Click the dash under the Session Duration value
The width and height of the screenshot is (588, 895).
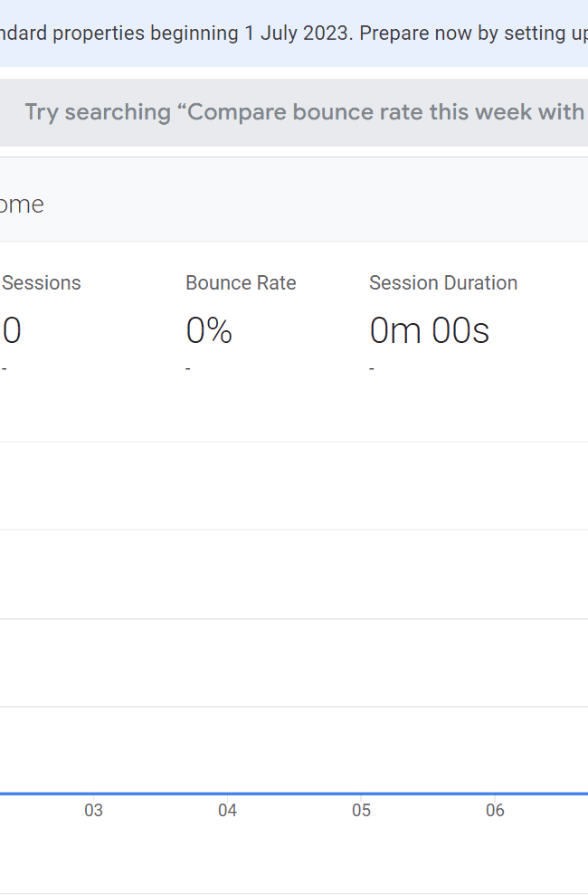[x=372, y=368]
